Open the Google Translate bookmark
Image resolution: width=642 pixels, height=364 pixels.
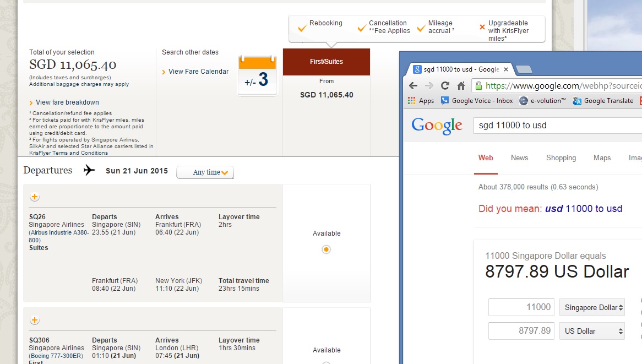(608, 101)
